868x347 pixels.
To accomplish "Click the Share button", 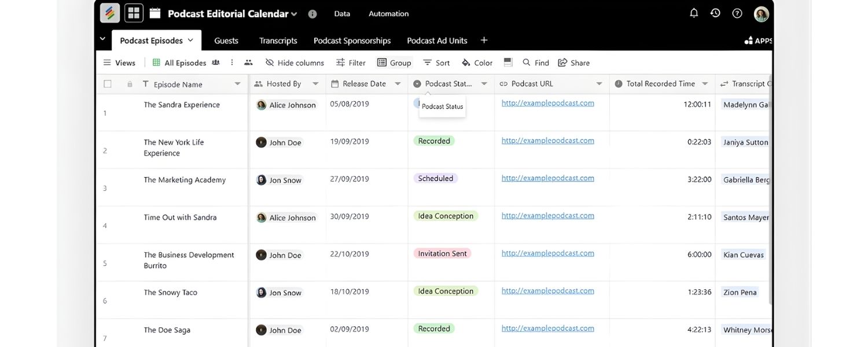I will click(573, 63).
